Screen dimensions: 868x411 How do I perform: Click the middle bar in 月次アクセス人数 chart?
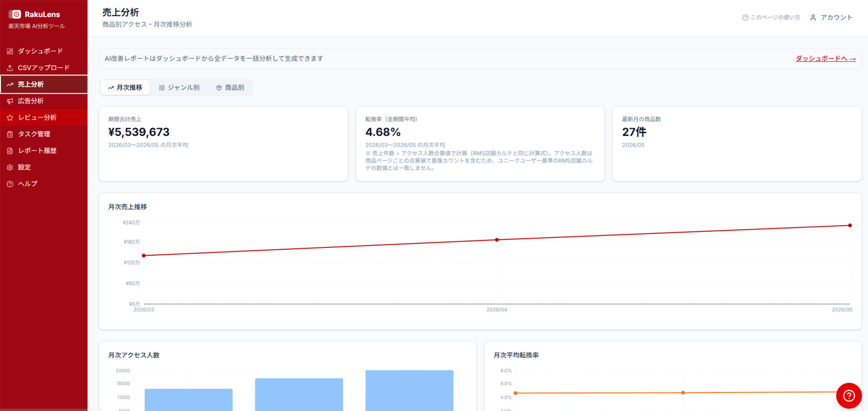point(299,395)
